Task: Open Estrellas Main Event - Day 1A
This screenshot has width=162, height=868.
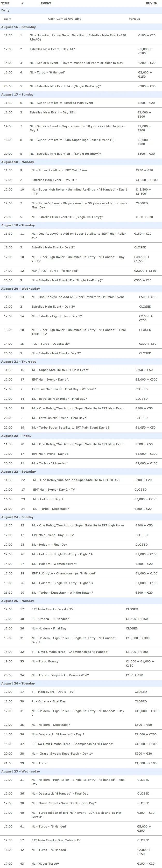Action: click(x=52, y=49)
